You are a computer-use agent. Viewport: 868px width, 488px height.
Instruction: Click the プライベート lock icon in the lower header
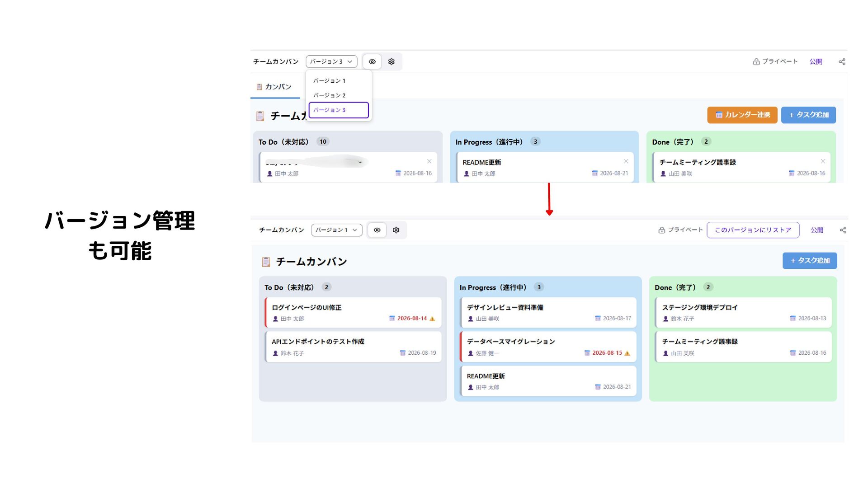point(661,230)
